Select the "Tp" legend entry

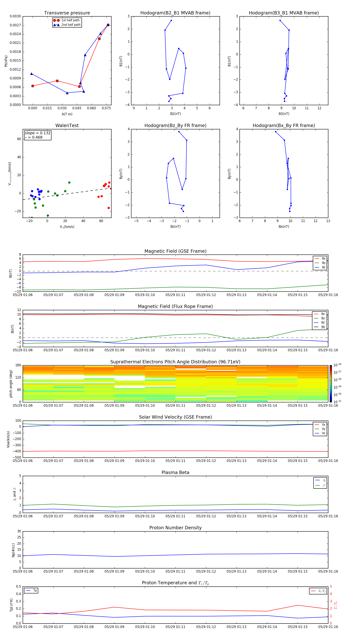[x=31, y=591]
